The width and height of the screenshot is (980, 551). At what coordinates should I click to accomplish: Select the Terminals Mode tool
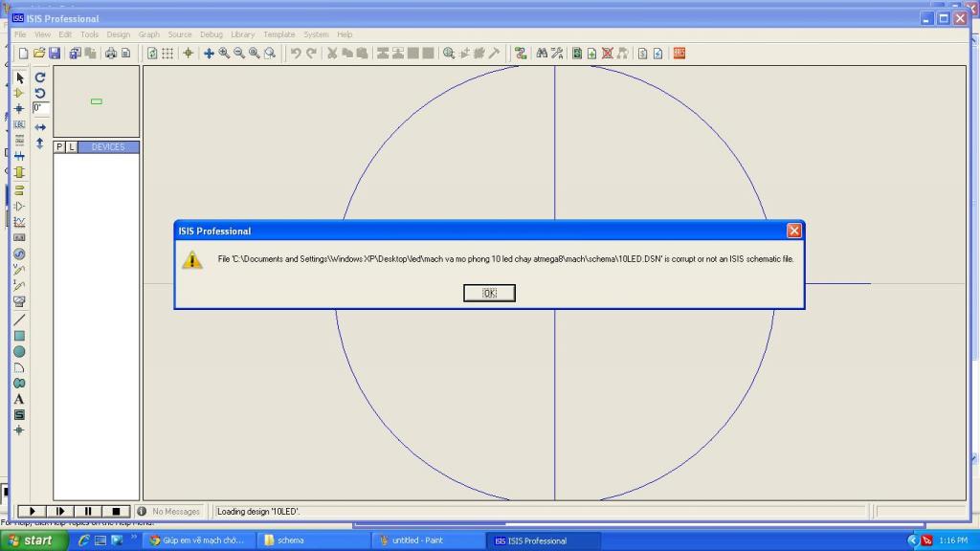(x=19, y=190)
